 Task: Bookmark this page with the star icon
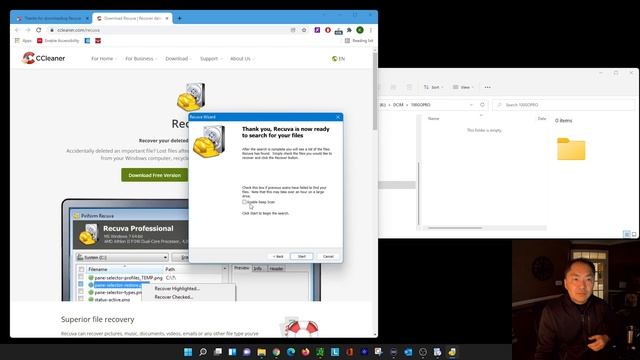[304, 30]
